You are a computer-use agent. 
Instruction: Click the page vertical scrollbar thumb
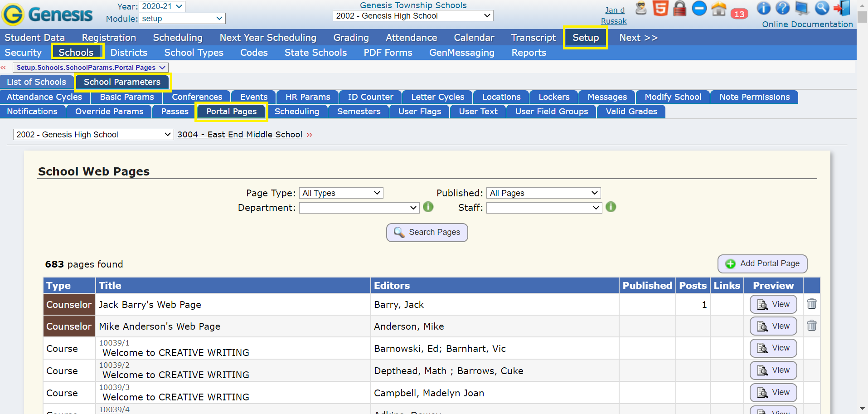click(x=863, y=17)
